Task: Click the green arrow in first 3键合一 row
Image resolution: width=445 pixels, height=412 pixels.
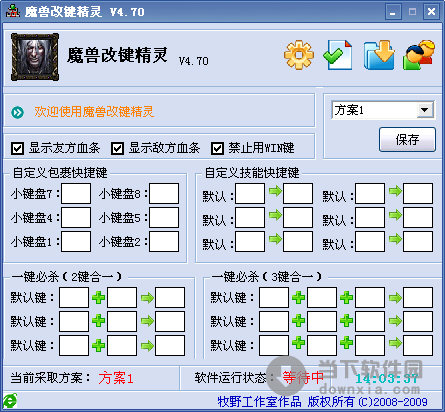Action: point(395,297)
